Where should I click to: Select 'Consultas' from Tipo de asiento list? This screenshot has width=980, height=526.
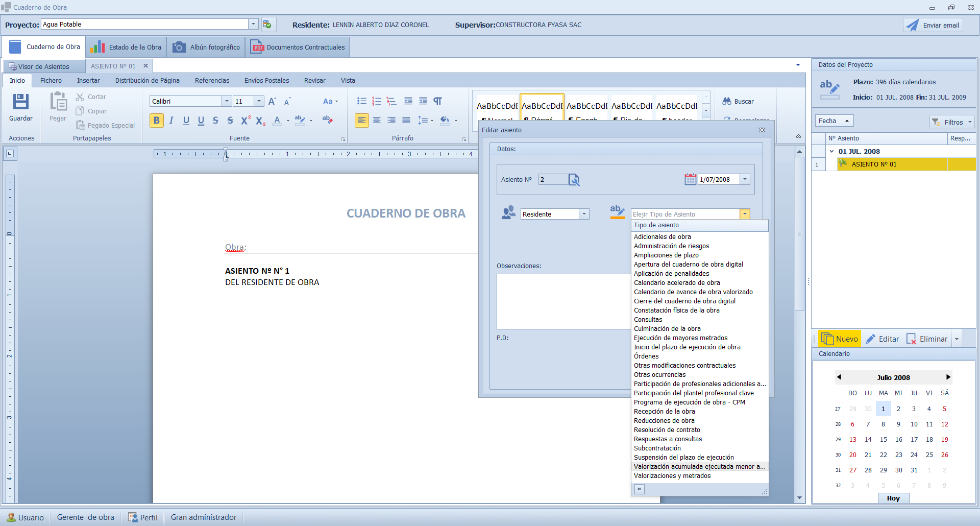(648, 320)
